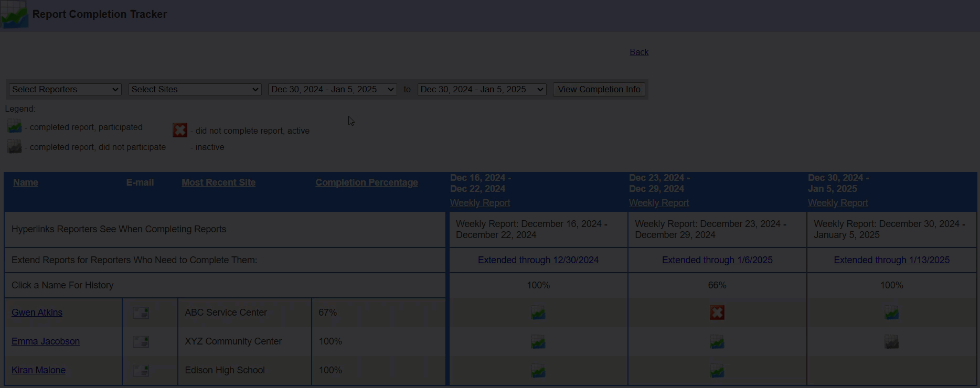Open the Select Sites dropdown
Image resolution: width=980 pixels, height=388 pixels.
(x=195, y=90)
